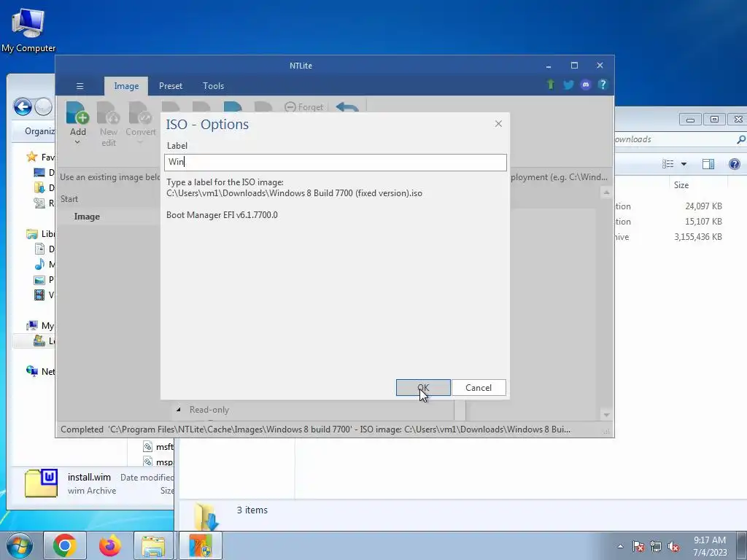
Task: Cancel the ISO - Options dialog
Action: click(x=479, y=388)
